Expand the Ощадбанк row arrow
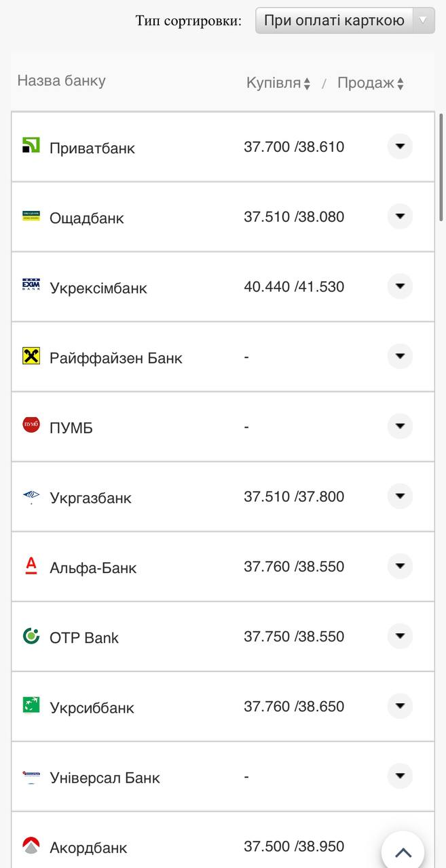446x868 pixels. click(400, 216)
